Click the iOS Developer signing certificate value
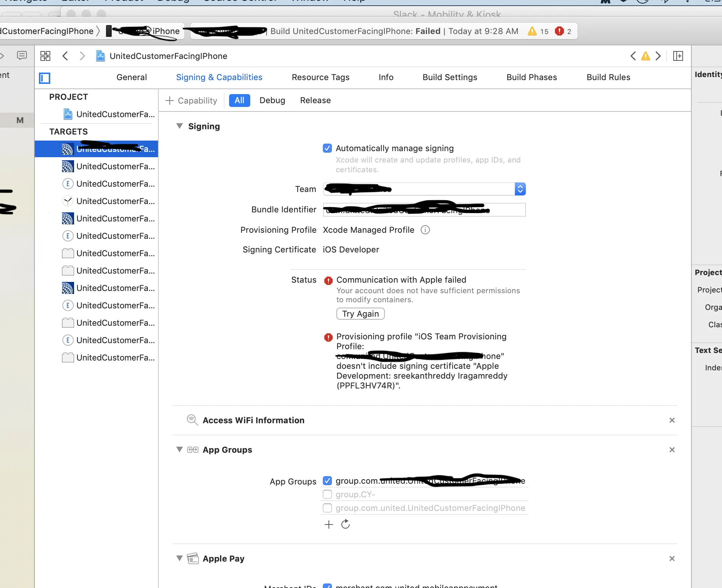722x588 pixels. coord(351,249)
